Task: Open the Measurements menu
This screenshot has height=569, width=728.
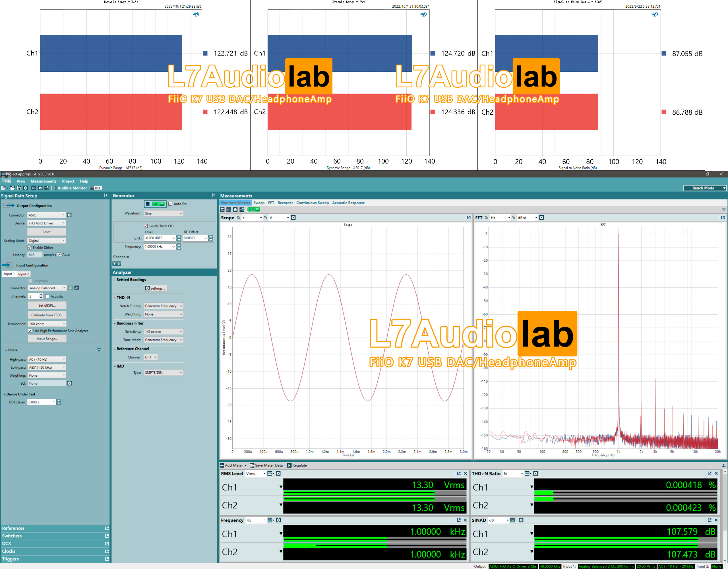Action: pyautogui.click(x=43, y=181)
